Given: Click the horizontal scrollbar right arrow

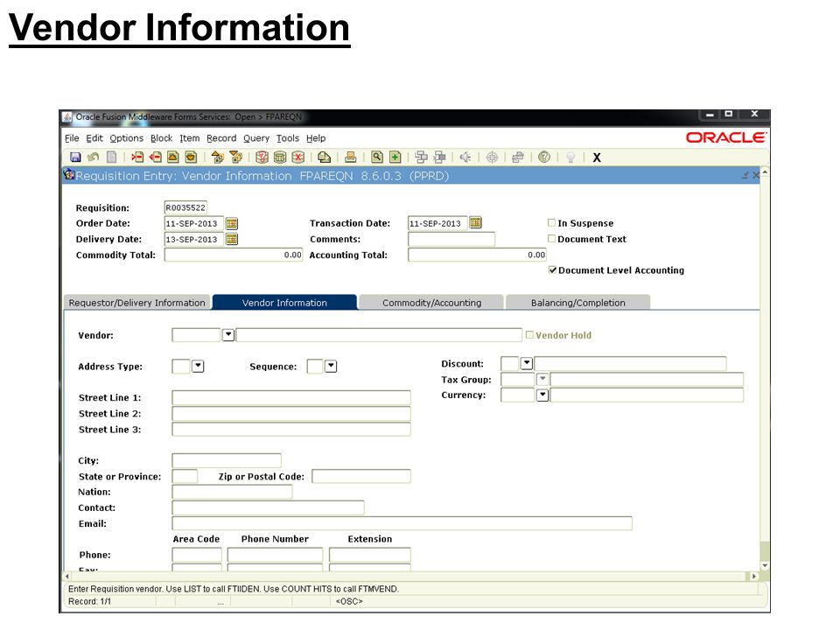Looking at the screenshot, I should [754, 577].
